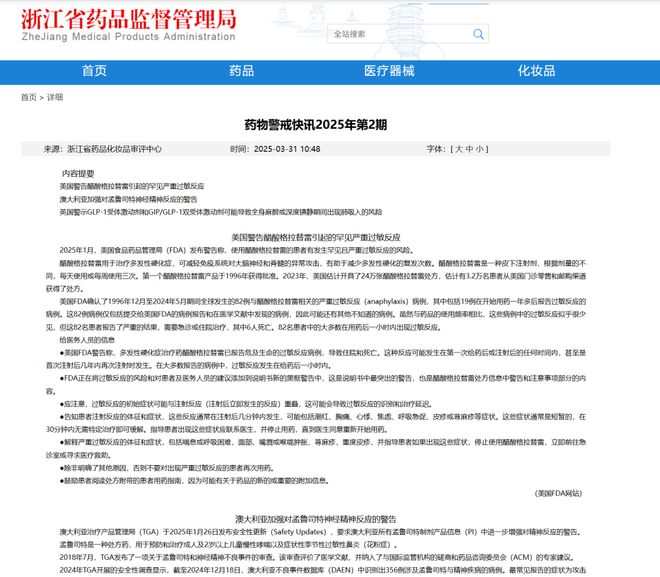Set font size to 小
The width and height of the screenshot is (660, 577).
[x=479, y=149]
